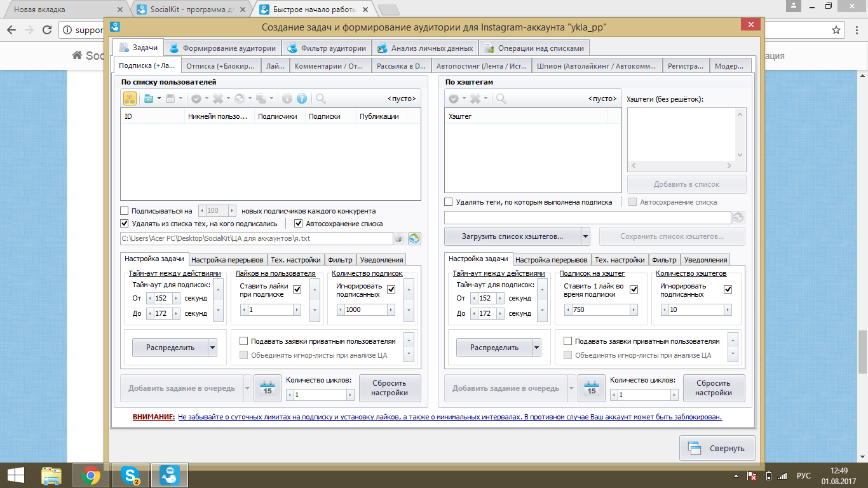Open the 'Фильтр аудитории' tab

tap(327, 48)
